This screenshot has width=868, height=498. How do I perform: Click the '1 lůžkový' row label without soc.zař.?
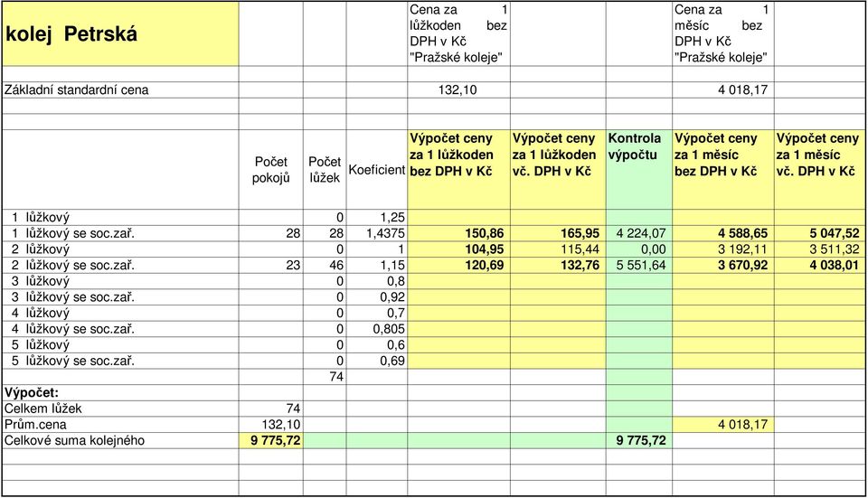point(41,218)
